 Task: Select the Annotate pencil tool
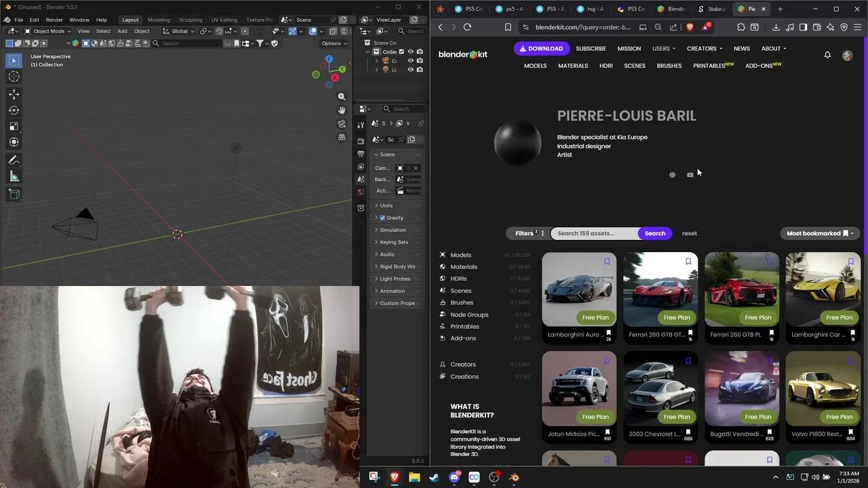coord(14,161)
